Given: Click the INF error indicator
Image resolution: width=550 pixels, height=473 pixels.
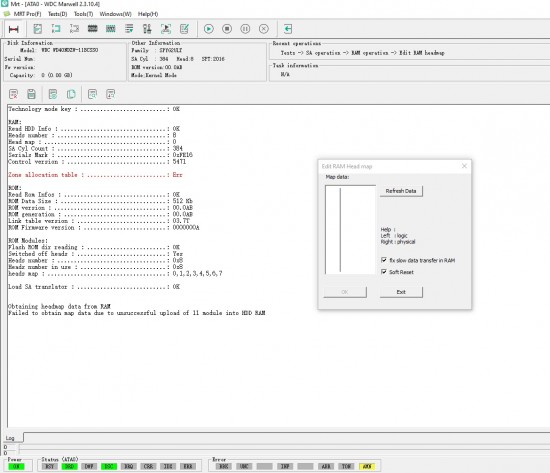Looking at the screenshot, I should 285,466.
